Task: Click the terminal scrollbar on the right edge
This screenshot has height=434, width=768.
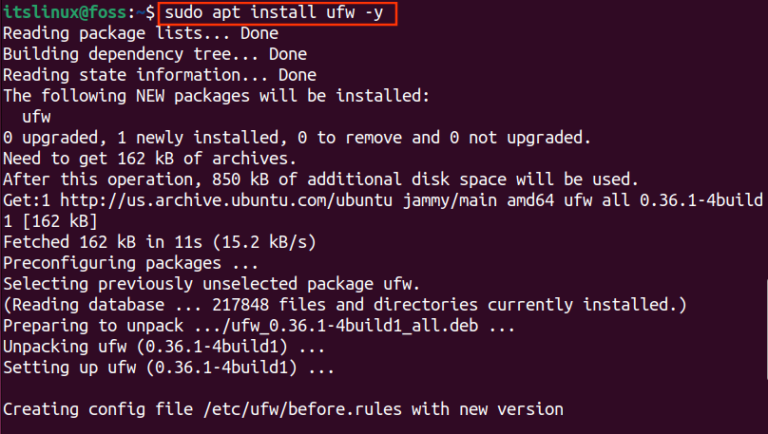Action: point(766,329)
